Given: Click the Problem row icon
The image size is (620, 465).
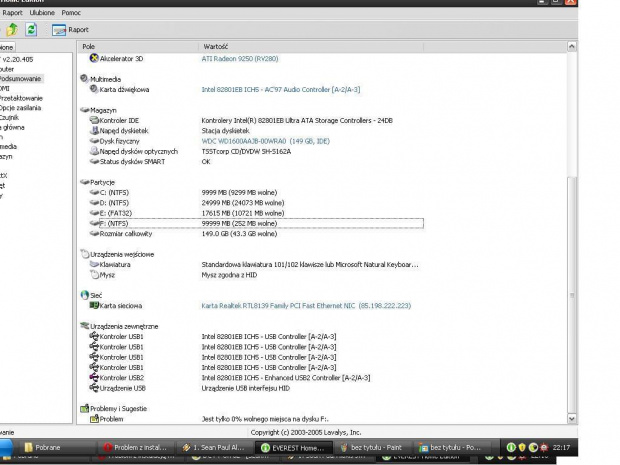Looking at the screenshot, I should (x=94, y=418).
